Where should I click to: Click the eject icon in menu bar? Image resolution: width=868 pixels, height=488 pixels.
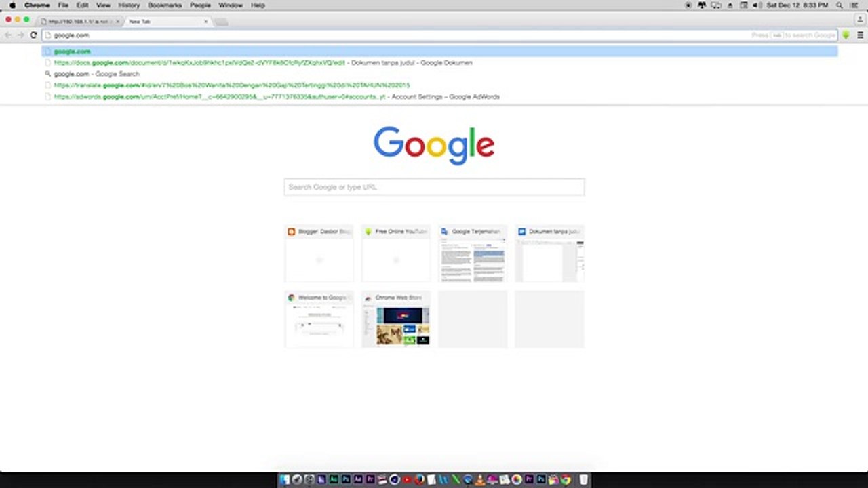tap(730, 5)
